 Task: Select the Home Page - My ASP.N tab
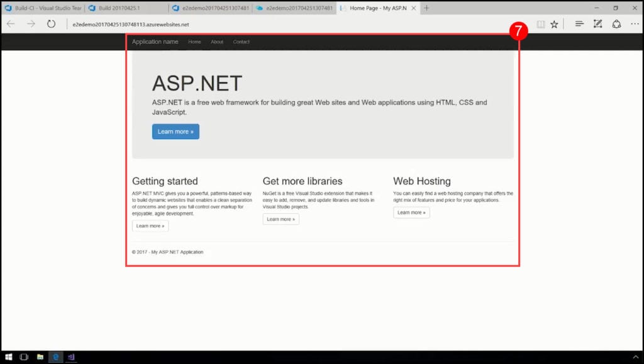click(x=377, y=8)
